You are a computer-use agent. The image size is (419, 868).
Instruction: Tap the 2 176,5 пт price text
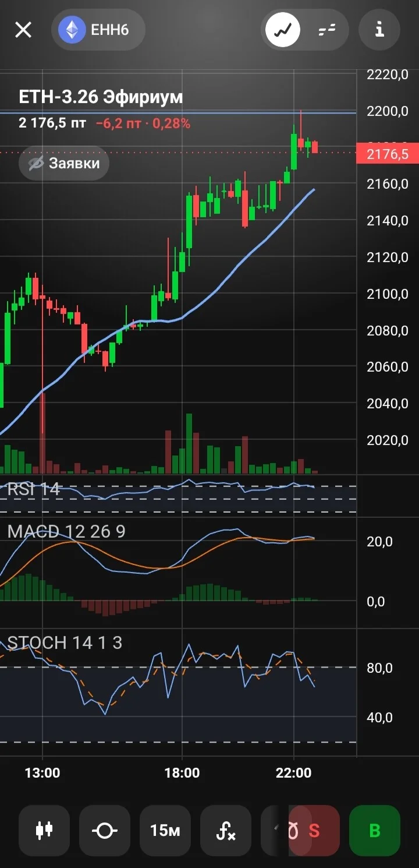coord(52,124)
